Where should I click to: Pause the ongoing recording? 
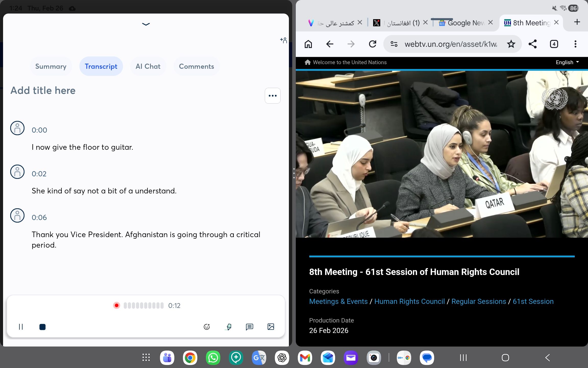(x=21, y=327)
